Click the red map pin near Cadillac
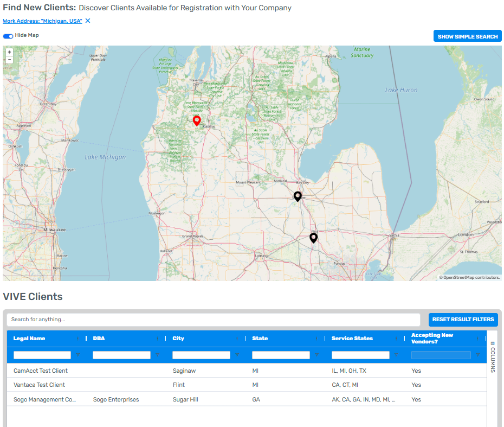Image resolution: width=504 pixels, height=427 pixels. [197, 120]
